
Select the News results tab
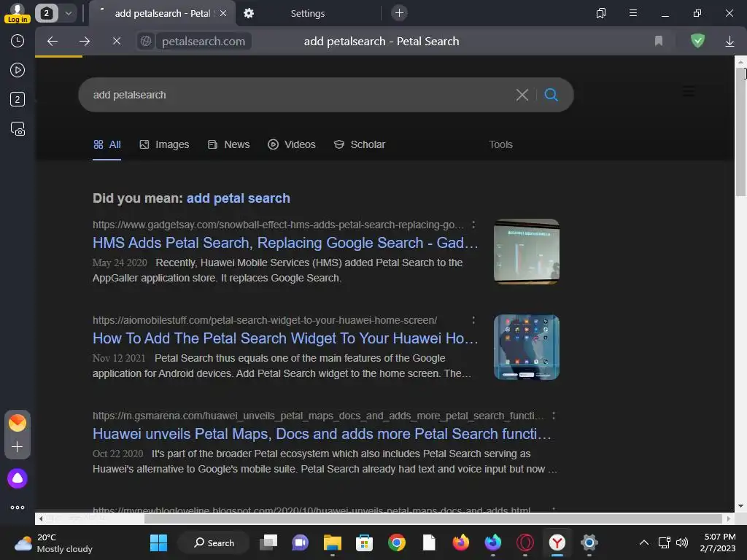228,145
